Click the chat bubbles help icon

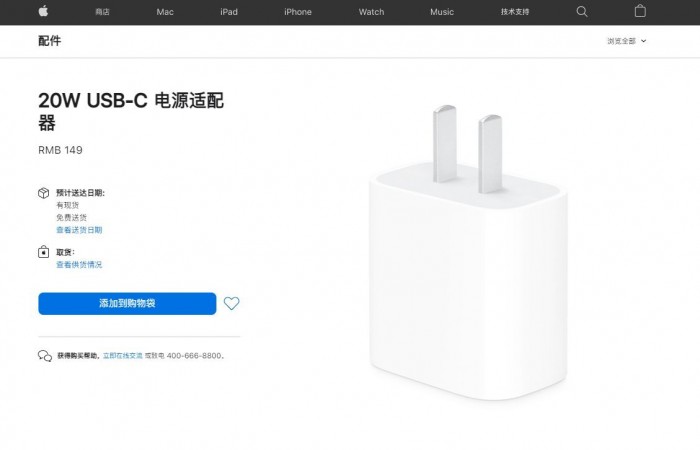click(45, 356)
